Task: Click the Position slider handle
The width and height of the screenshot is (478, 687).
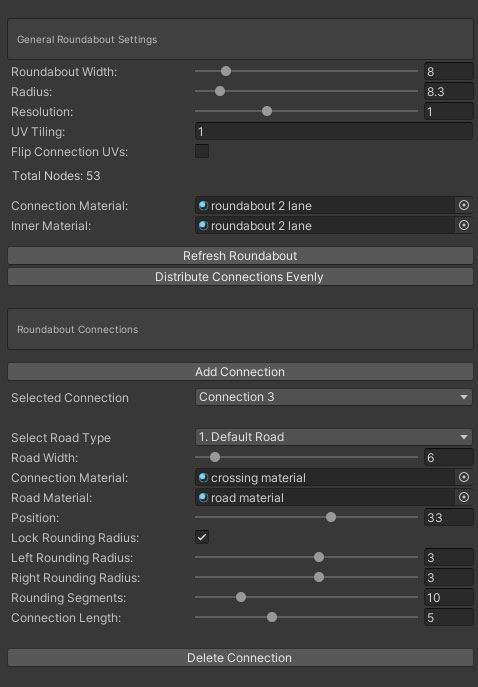Action: 331,517
